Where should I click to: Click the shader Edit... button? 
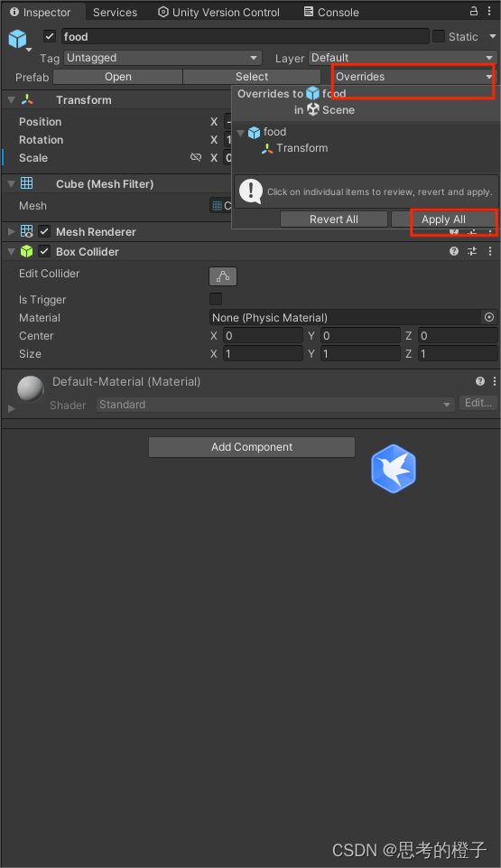pos(478,403)
